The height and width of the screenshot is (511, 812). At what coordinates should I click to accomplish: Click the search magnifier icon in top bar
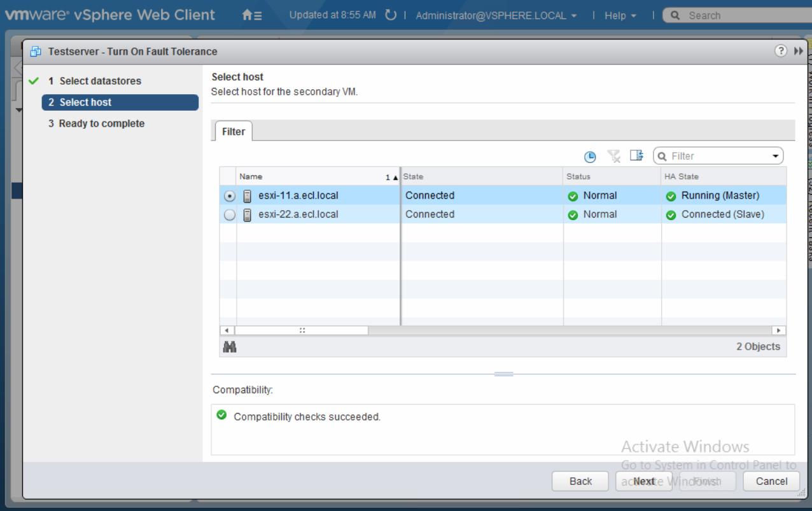click(x=675, y=15)
